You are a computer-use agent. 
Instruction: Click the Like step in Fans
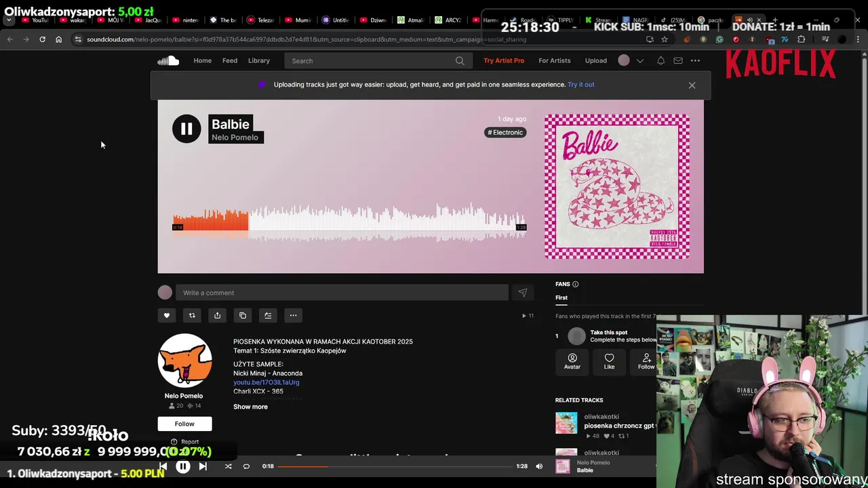pos(609,361)
